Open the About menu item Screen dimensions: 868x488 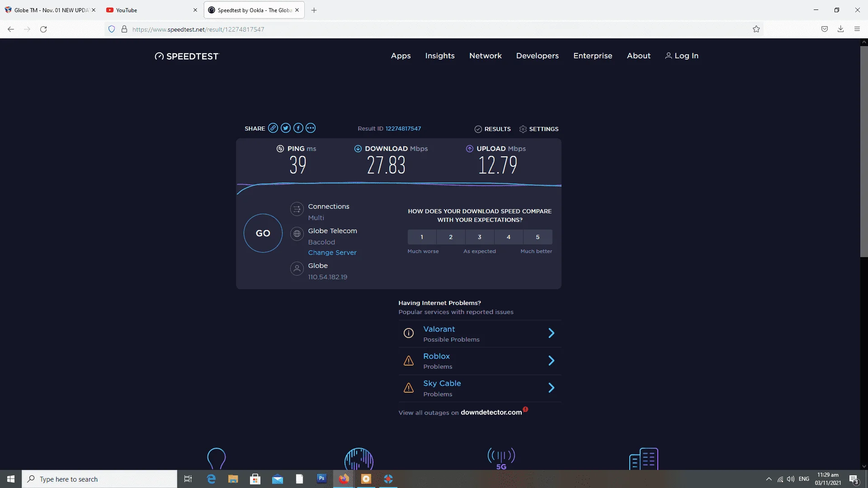(x=638, y=56)
